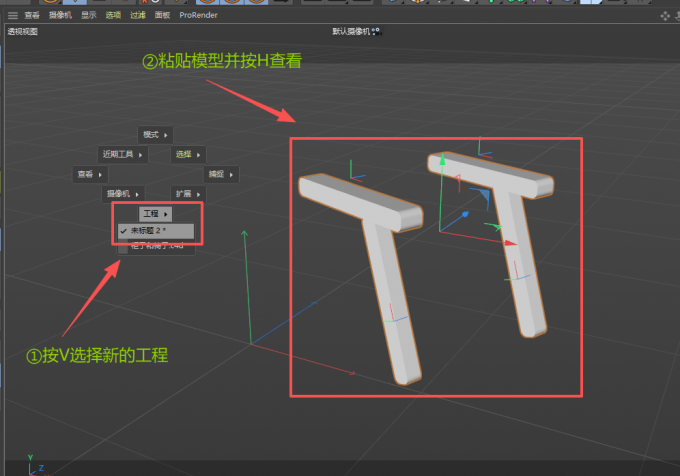Expand the 近期工具 radial menu entry
Image resolution: width=680 pixels, height=476 pixels.
pyautogui.click(x=122, y=154)
